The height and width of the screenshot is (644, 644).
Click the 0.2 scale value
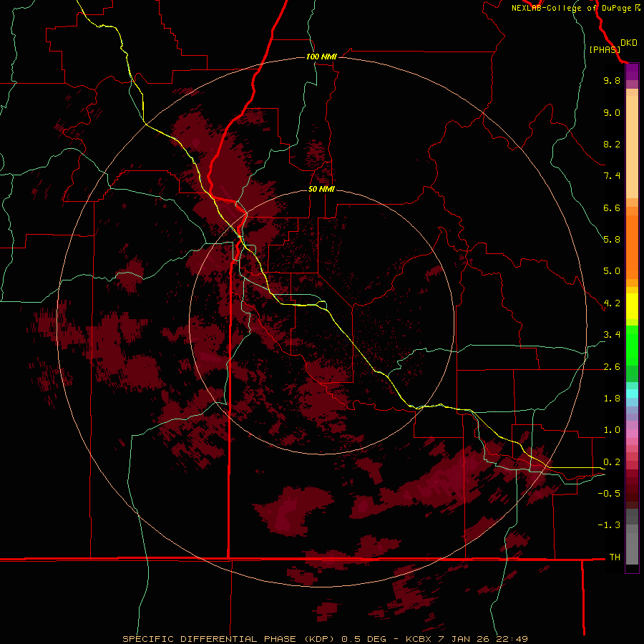[x=612, y=462]
